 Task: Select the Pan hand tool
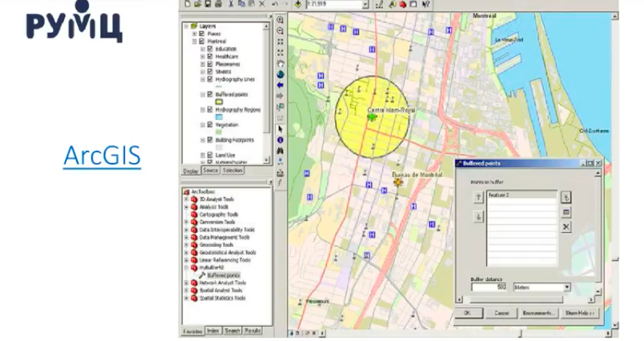coord(280,64)
